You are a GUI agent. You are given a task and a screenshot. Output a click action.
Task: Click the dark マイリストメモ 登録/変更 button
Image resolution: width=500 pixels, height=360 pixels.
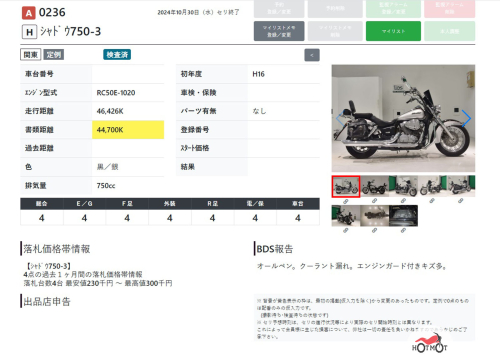(x=279, y=31)
